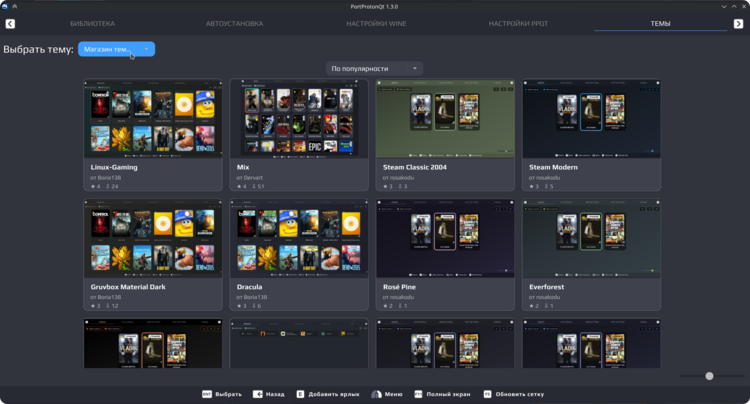Open the НАСТРОЙКИ WINE tab

coord(376,23)
